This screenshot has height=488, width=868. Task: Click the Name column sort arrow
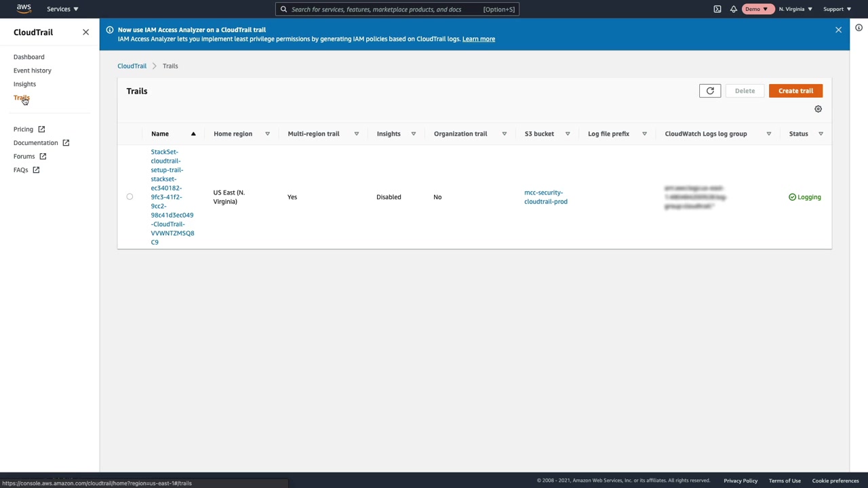point(193,134)
